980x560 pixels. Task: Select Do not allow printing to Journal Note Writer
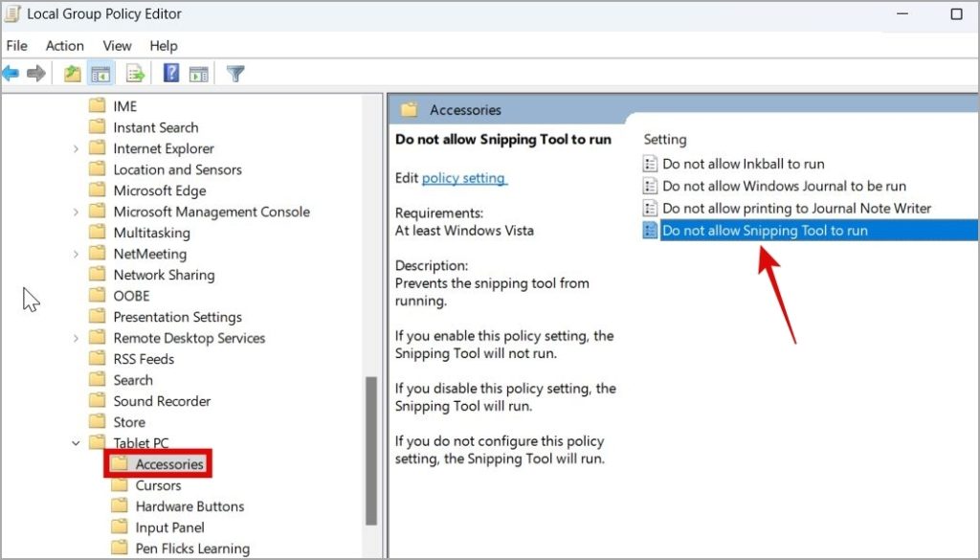tap(797, 208)
